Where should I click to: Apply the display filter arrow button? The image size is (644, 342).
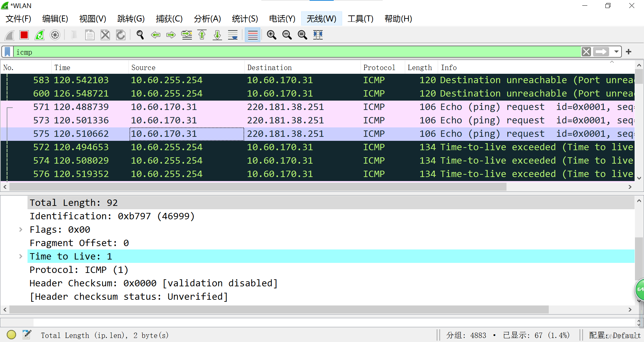[601, 52]
